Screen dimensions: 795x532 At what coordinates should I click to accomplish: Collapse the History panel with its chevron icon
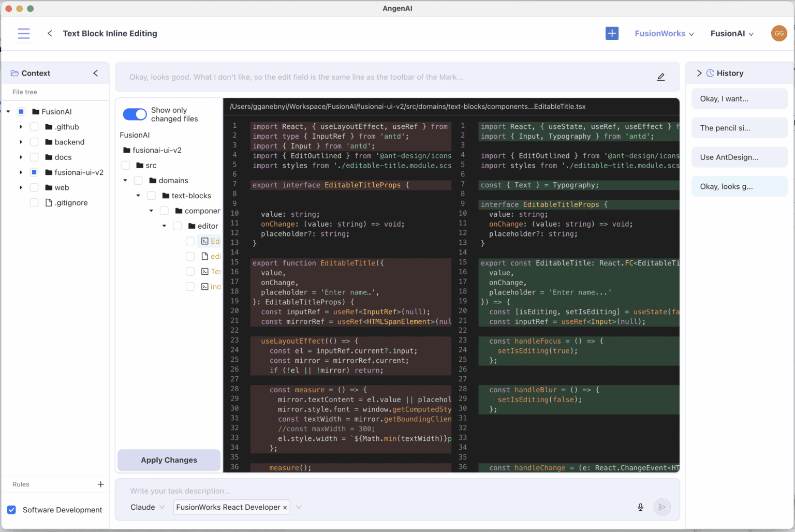click(x=699, y=73)
